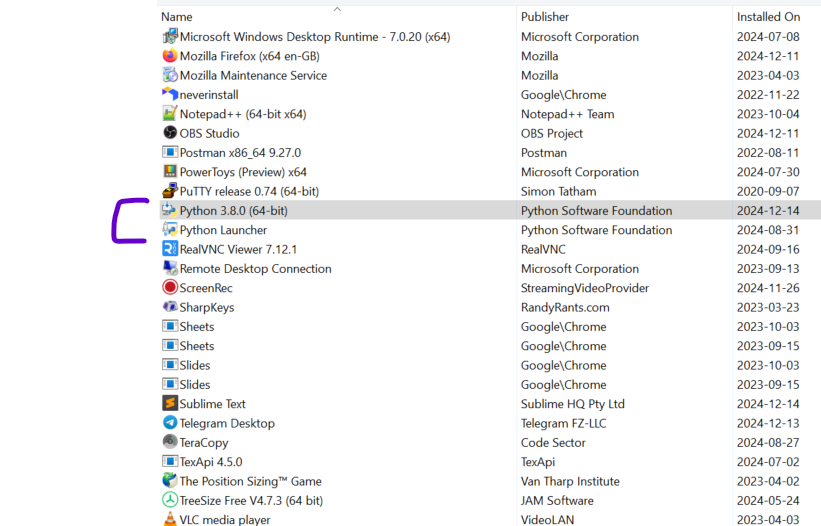Click the VLC media player cone icon
The image size is (821, 526).
tap(170, 520)
